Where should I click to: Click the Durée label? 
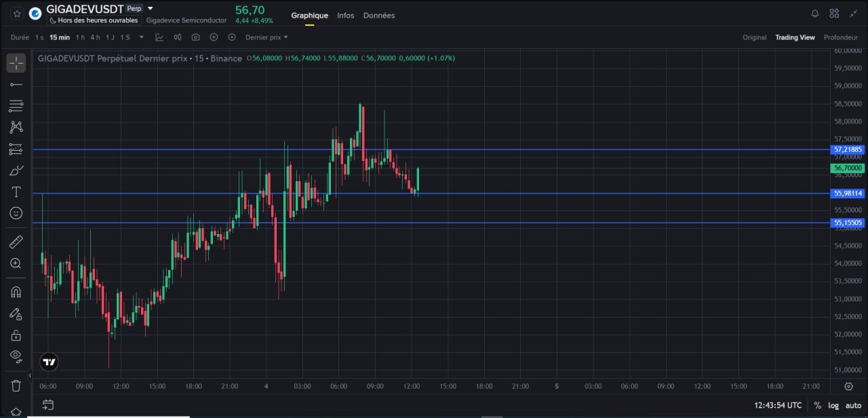[x=20, y=37]
